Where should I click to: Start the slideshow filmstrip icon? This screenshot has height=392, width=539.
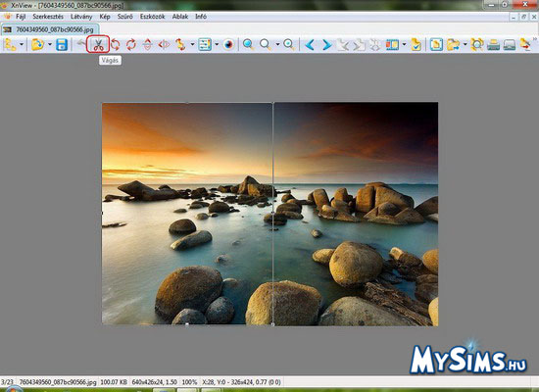pos(392,45)
